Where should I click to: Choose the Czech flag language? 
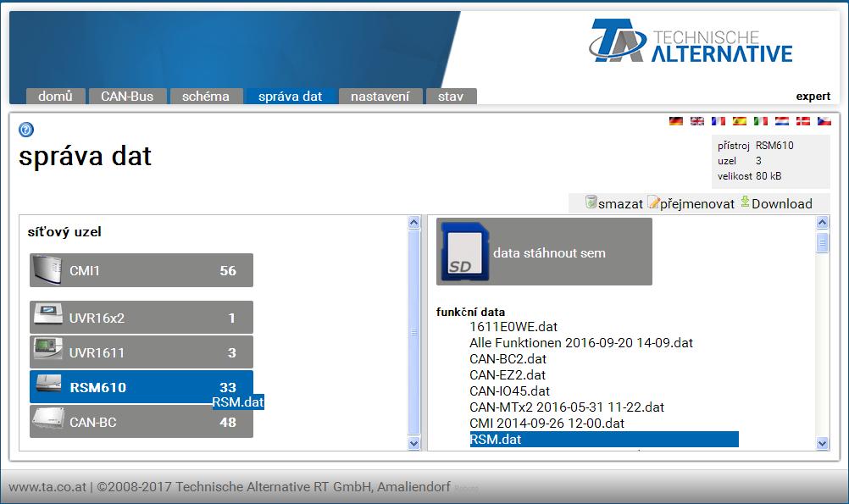pyautogui.click(x=824, y=121)
